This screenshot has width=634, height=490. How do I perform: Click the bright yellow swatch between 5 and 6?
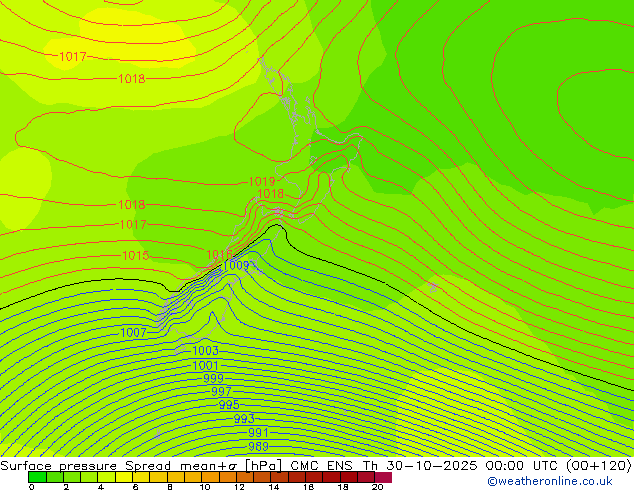pyautogui.click(x=124, y=477)
